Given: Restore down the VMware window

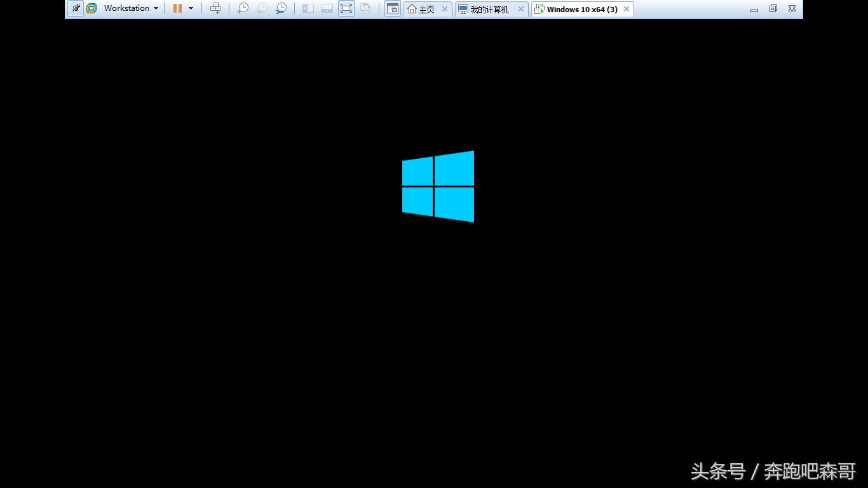Looking at the screenshot, I should pyautogui.click(x=773, y=9).
